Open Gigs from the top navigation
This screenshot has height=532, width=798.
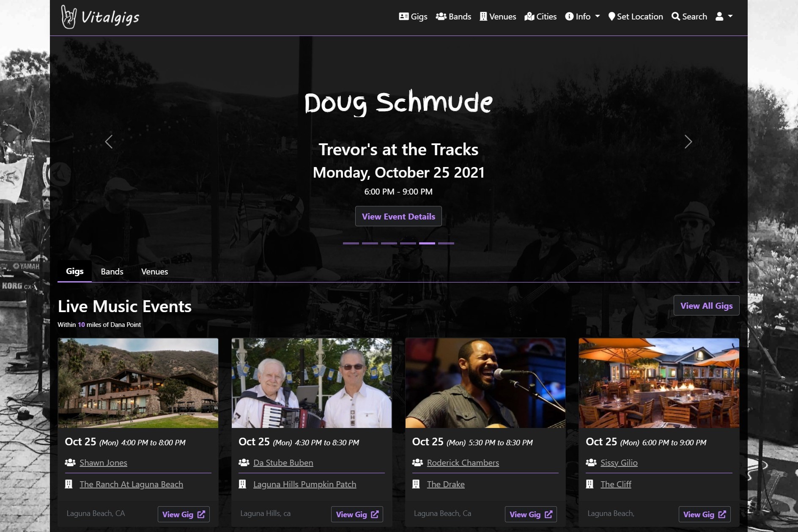tap(413, 16)
